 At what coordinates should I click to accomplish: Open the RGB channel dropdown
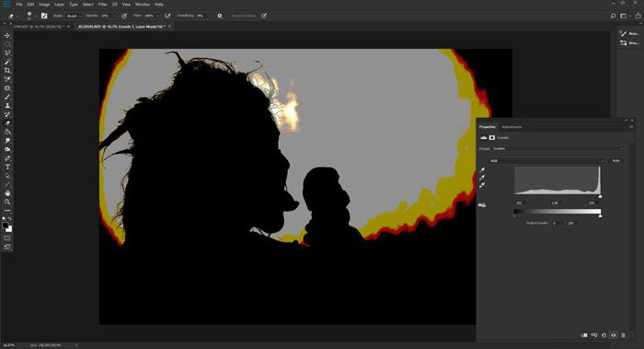click(546, 161)
